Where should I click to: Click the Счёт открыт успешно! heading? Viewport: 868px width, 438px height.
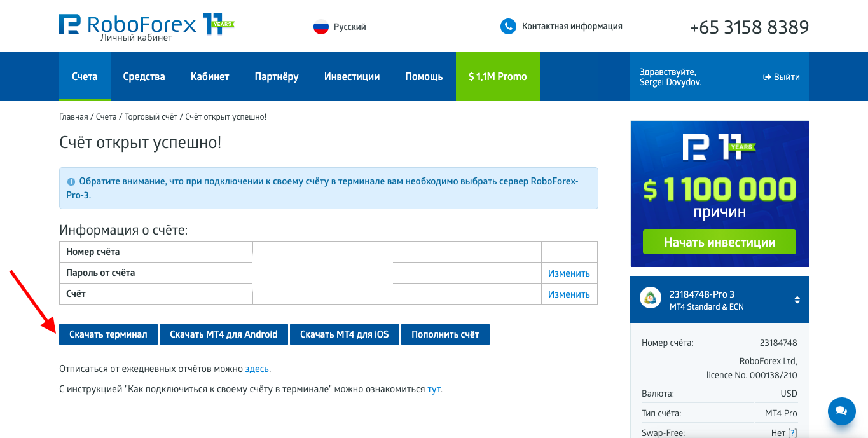pyautogui.click(x=141, y=142)
